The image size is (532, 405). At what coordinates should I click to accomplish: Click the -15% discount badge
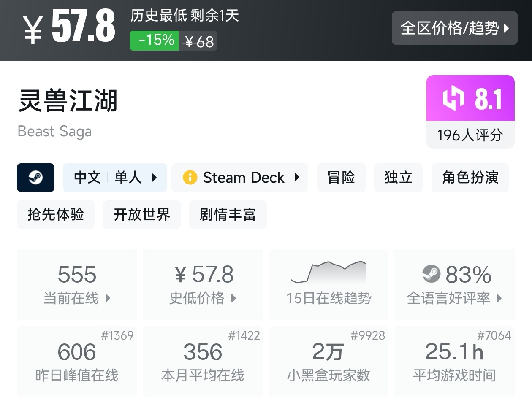[155, 40]
